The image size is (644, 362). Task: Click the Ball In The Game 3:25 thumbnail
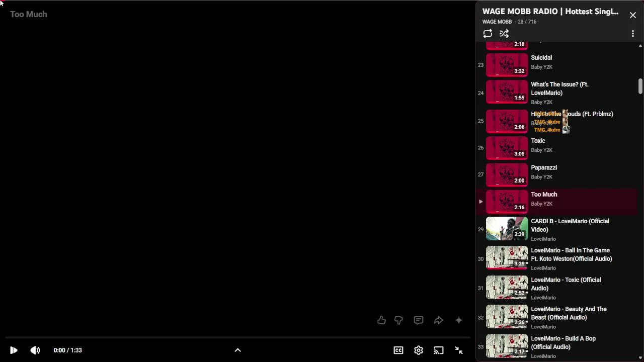coord(507,258)
